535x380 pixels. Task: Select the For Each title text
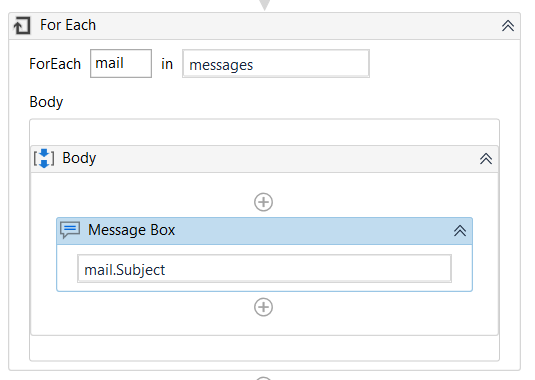coord(68,25)
